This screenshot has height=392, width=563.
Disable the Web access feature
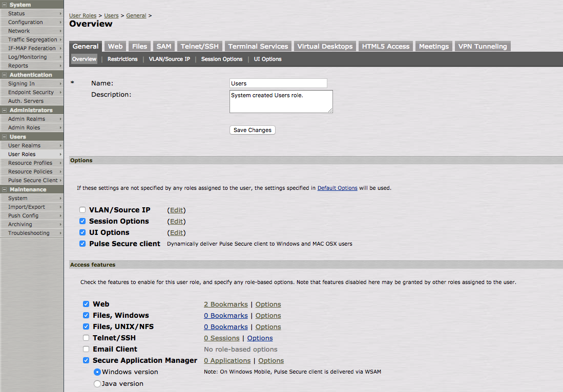point(86,304)
